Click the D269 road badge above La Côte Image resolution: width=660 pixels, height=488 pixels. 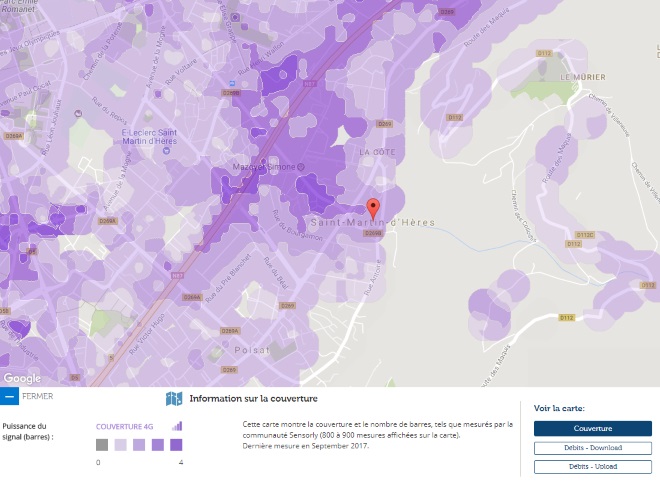[x=384, y=124]
